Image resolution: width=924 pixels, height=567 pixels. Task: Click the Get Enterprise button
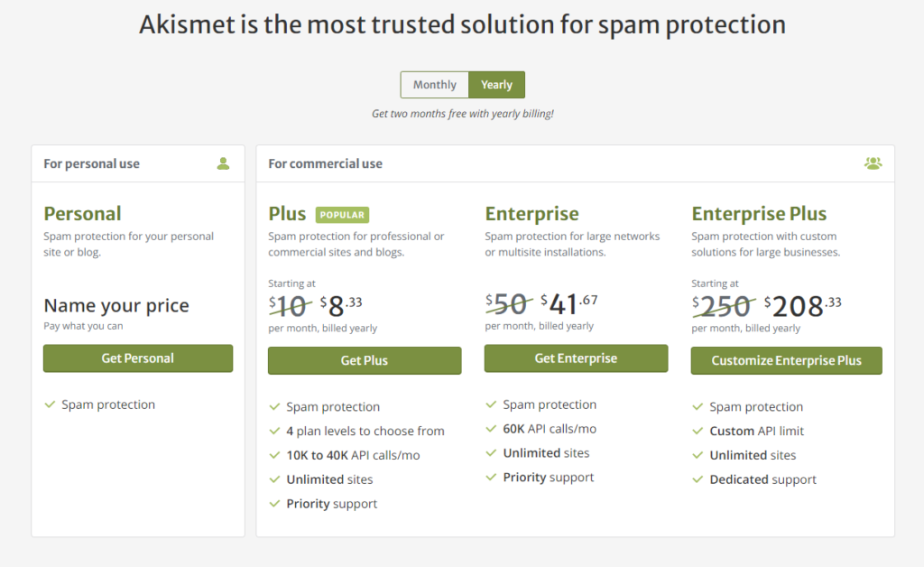576,358
